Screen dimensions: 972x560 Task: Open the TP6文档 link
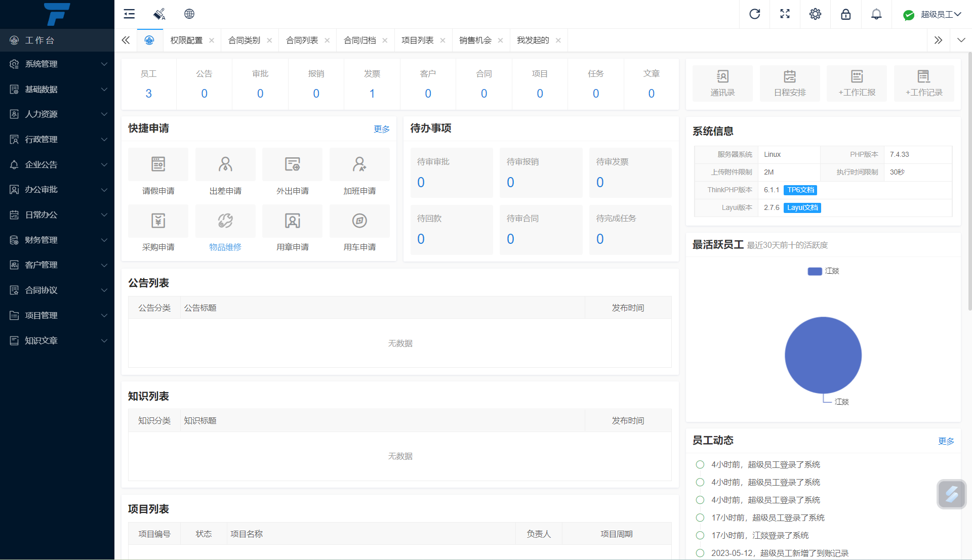[x=800, y=190]
